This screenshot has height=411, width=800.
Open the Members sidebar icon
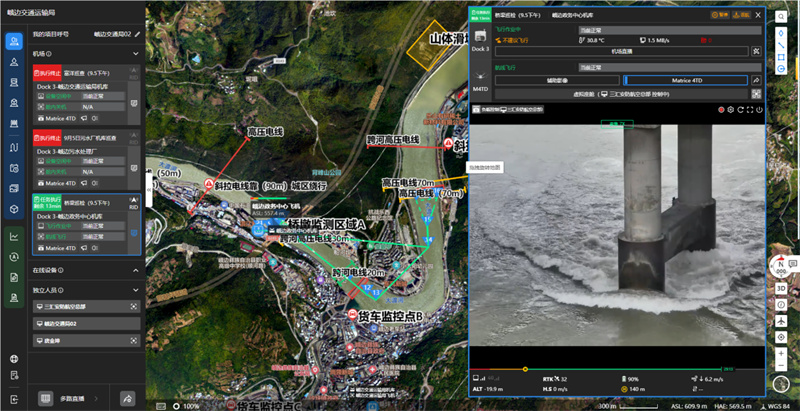click(14, 62)
